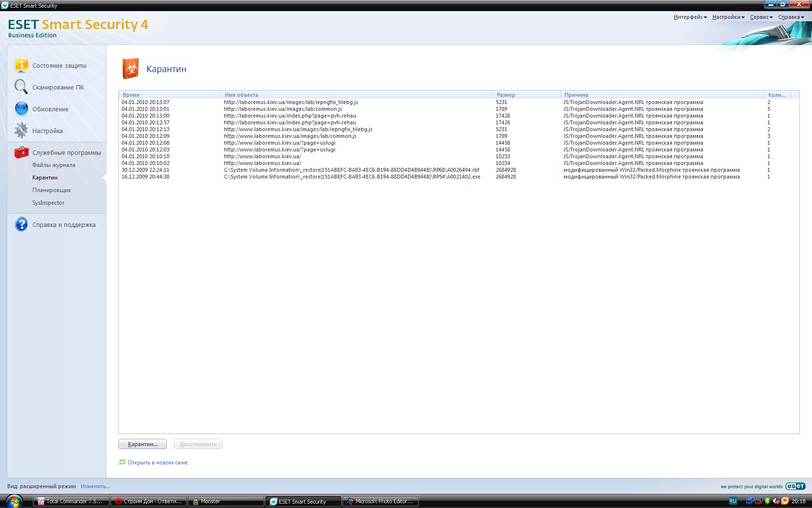Click the gear icon for Настройка
The height and width of the screenshot is (508, 812).
click(21, 130)
